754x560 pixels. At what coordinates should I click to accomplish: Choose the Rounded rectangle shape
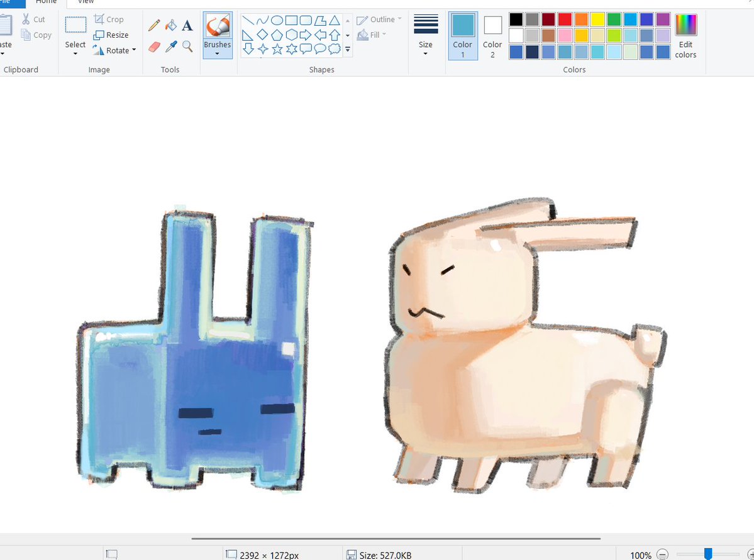(x=306, y=20)
